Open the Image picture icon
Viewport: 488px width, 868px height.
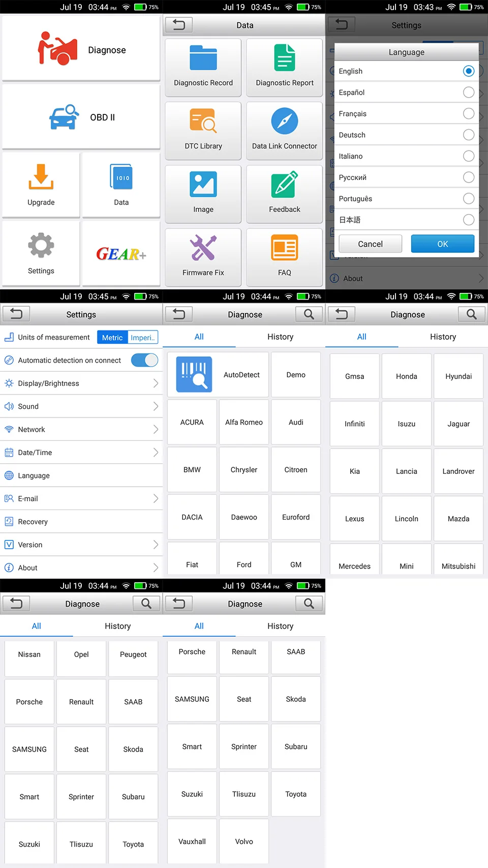click(203, 184)
